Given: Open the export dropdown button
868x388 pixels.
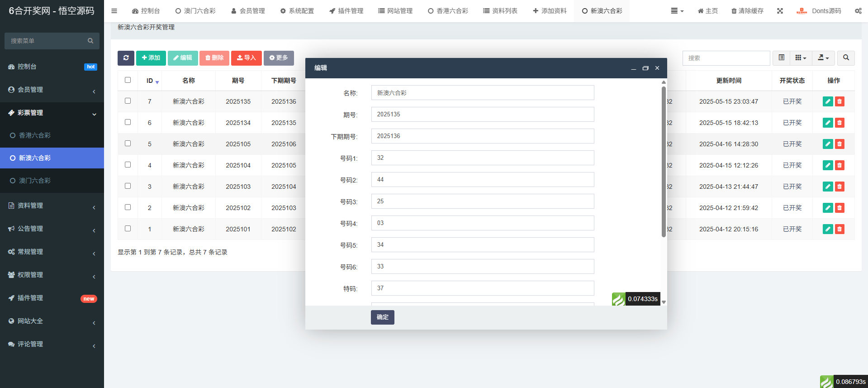Looking at the screenshot, I should click(823, 58).
